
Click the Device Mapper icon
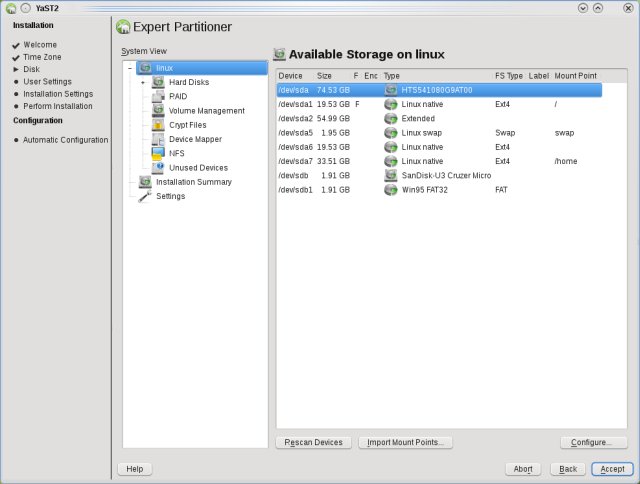coord(158,139)
